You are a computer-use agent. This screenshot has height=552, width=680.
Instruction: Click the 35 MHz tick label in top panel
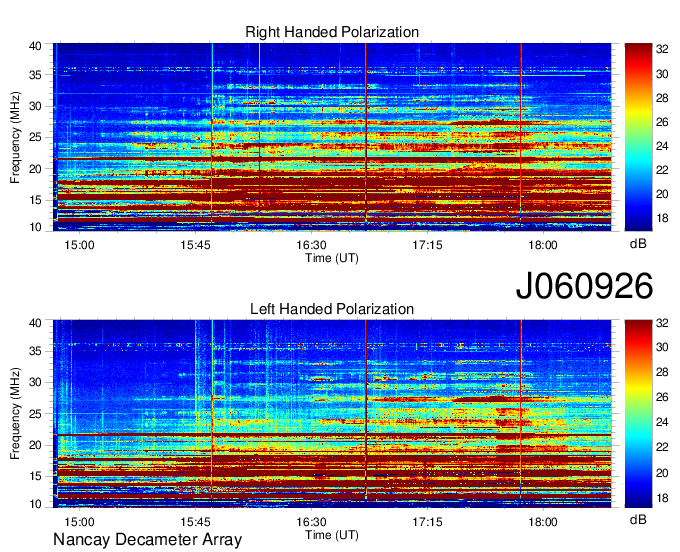pyautogui.click(x=36, y=75)
